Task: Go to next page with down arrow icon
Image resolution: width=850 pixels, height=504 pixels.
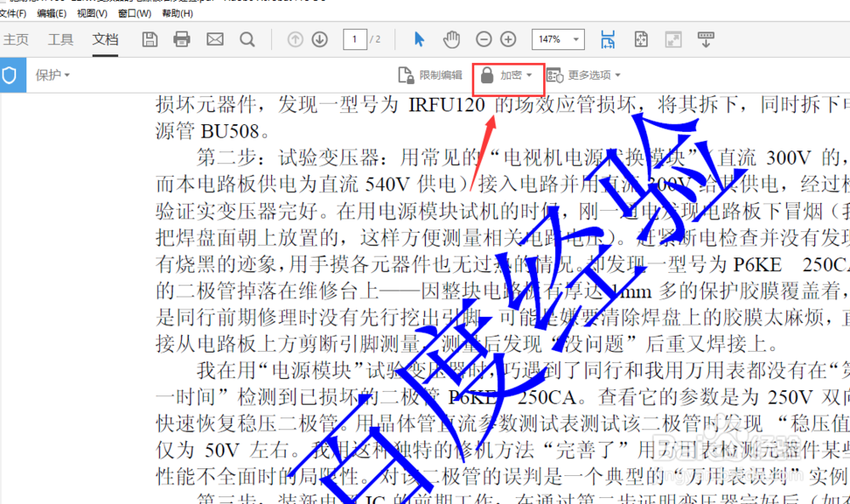Action: tap(318, 39)
